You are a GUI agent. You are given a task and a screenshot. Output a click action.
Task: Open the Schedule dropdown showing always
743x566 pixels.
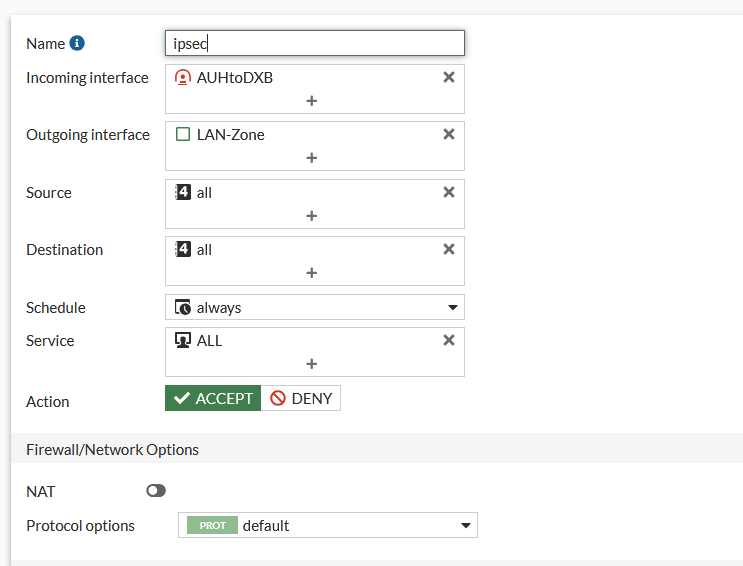(x=314, y=307)
